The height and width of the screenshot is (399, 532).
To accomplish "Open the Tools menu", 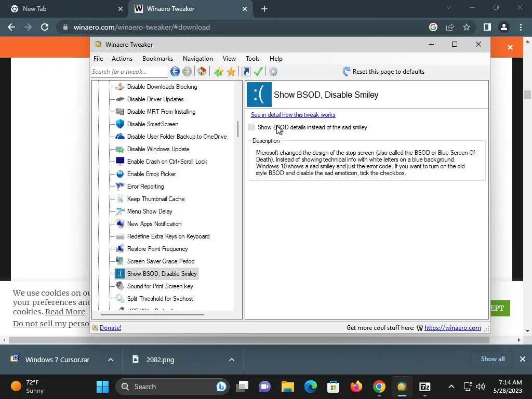I will click(x=253, y=59).
